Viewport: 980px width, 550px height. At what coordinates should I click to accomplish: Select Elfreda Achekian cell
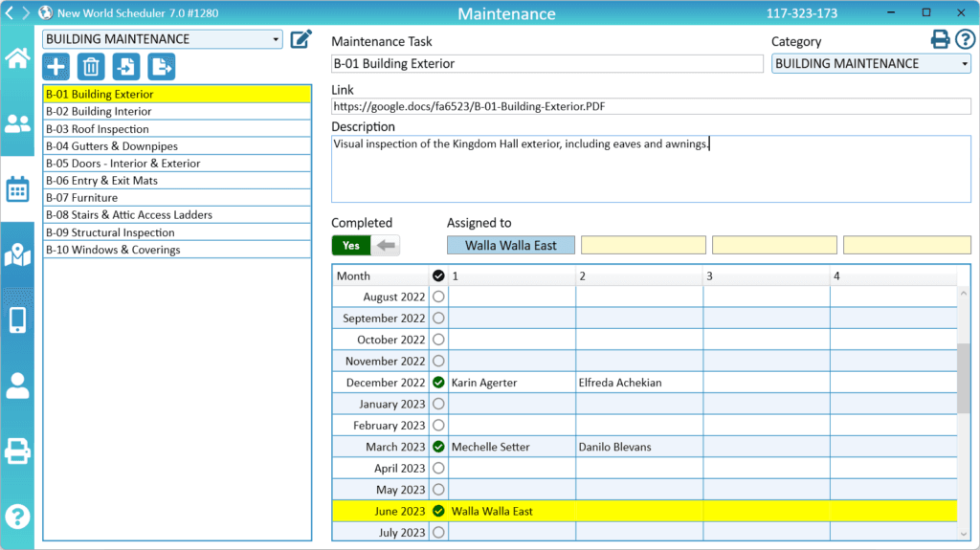tap(638, 383)
